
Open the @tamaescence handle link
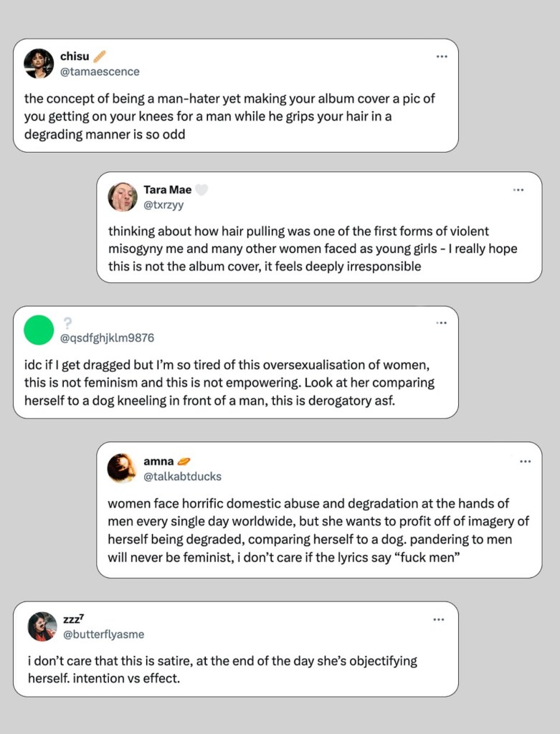point(100,72)
